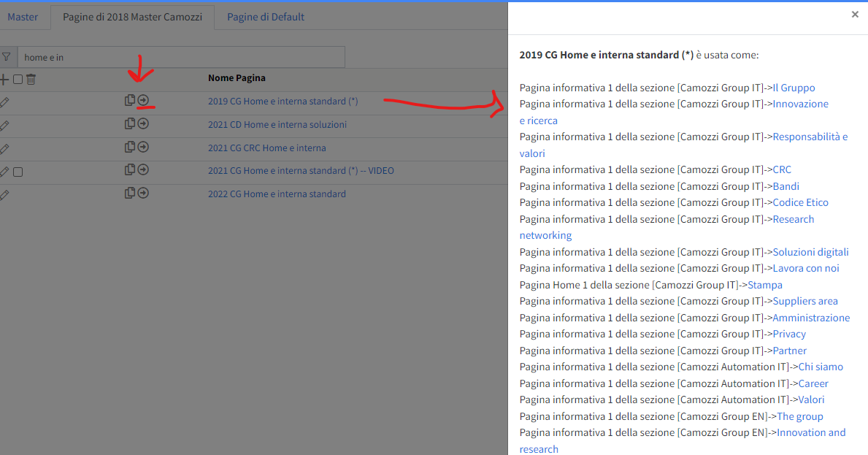Viewport: 868px width, 455px height.
Task: Open the Innovazione e ricerca link
Action: click(800, 104)
